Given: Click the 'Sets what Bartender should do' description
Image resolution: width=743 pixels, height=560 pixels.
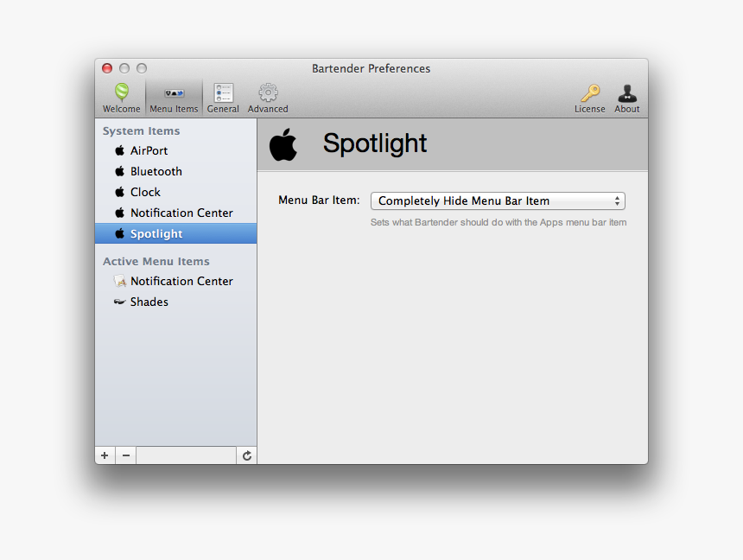Looking at the screenshot, I should [498, 222].
